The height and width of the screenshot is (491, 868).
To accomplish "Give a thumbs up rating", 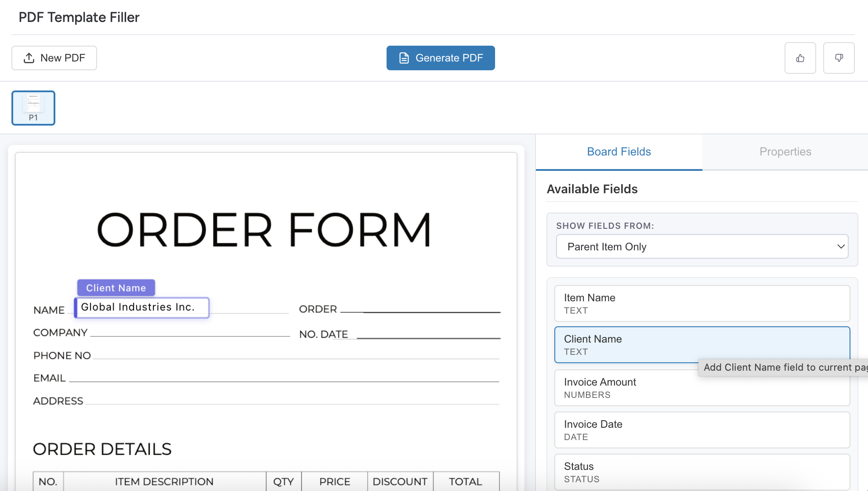I will [800, 58].
